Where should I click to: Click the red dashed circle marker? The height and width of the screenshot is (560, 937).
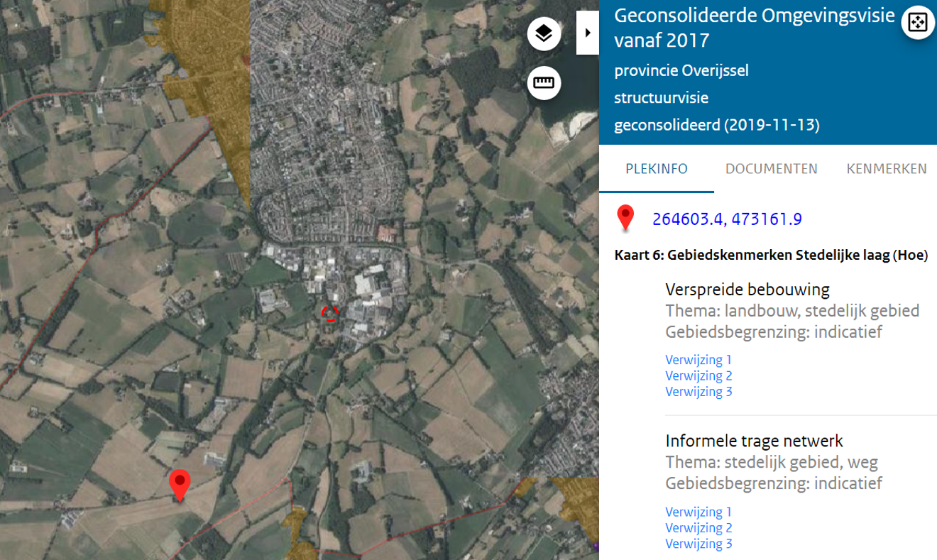click(329, 314)
